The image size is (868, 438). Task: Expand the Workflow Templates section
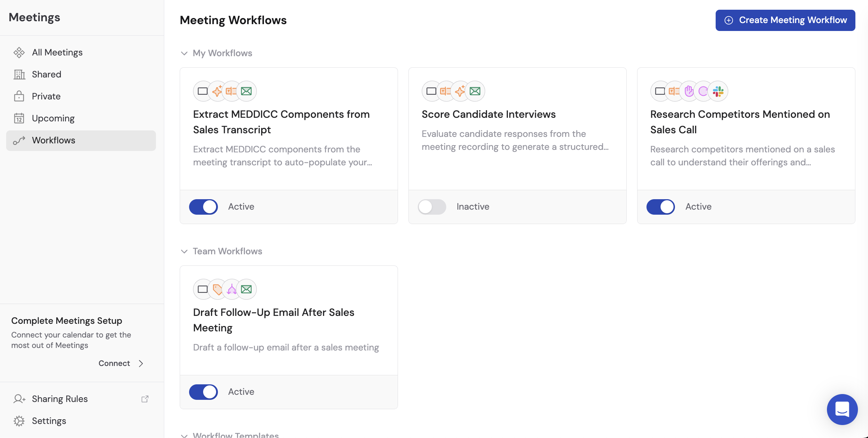tap(184, 435)
